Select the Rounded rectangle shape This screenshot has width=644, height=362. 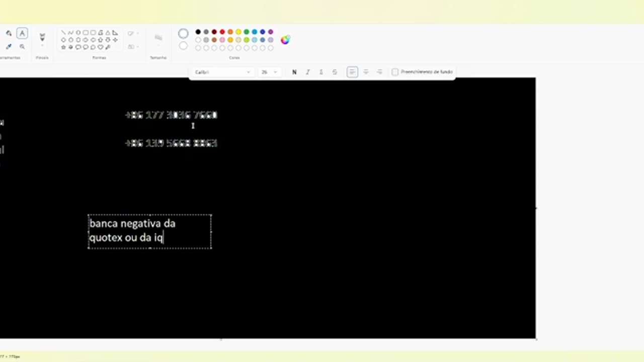point(93,33)
